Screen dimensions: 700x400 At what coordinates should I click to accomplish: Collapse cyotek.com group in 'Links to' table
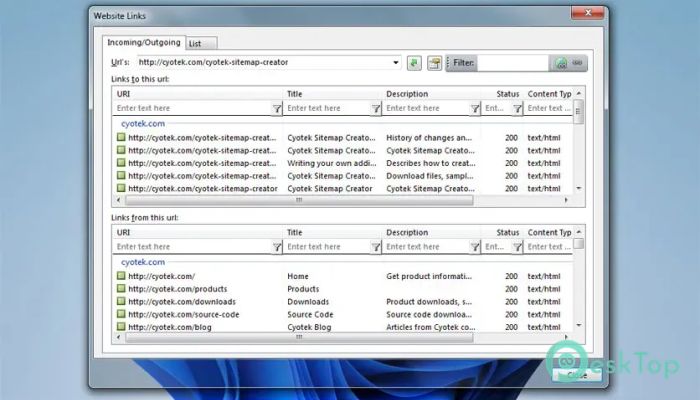coord(143,124)
